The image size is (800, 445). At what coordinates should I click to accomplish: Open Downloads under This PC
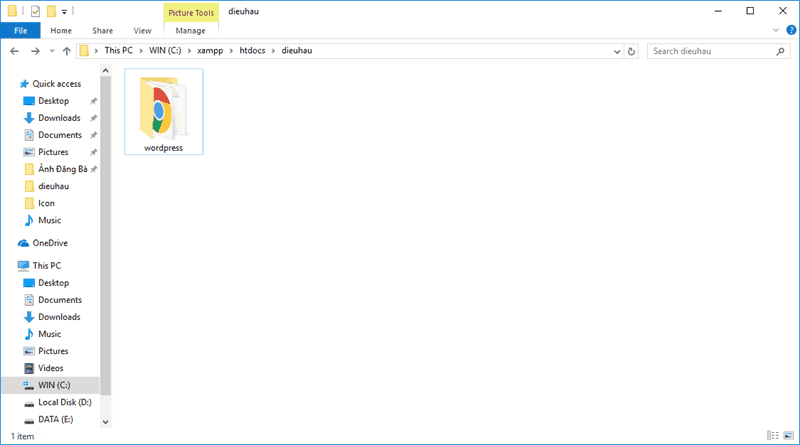click(x=59, y=317)
